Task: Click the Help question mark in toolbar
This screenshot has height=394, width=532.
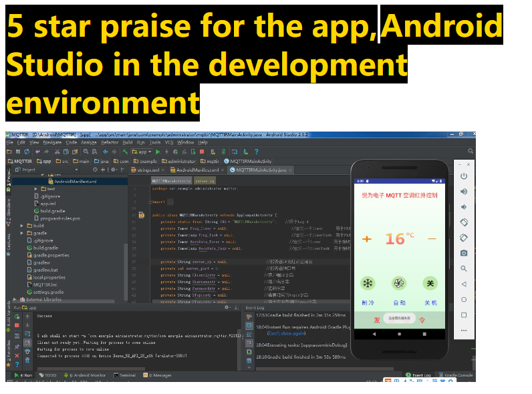Action: pyautogui.click(x=257, y=152)
